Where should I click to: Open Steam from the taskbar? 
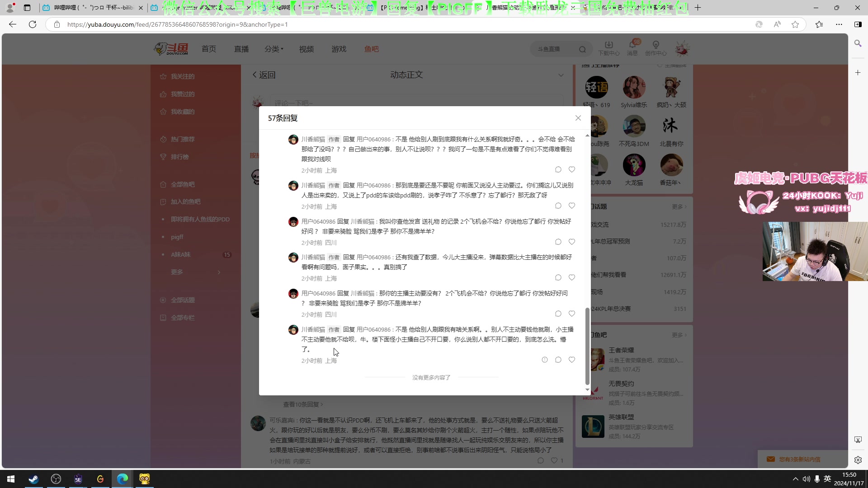[x=33, y=479]
